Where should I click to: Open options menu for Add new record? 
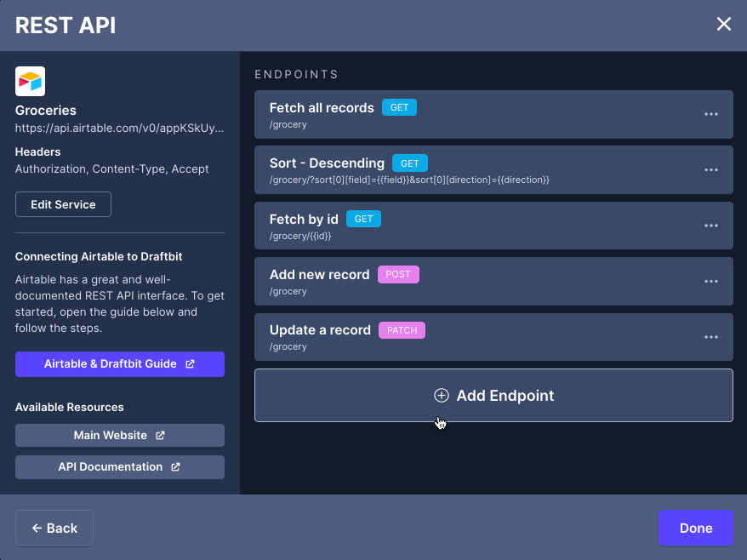click(x=710, y=281)
